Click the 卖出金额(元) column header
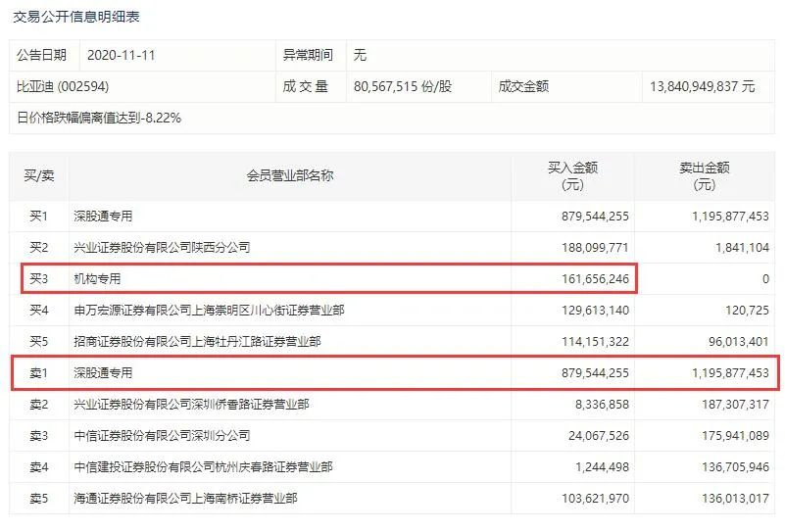 pyautogui.click(x=705, y=175)
